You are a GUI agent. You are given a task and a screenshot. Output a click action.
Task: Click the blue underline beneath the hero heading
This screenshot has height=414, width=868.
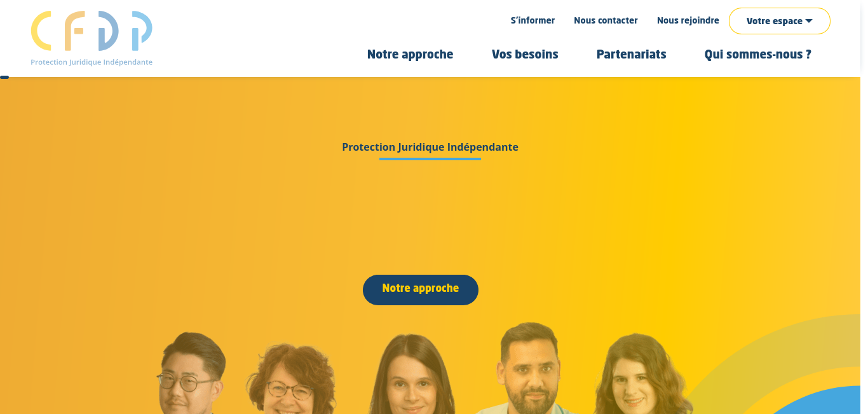click(x=430, y=158)
